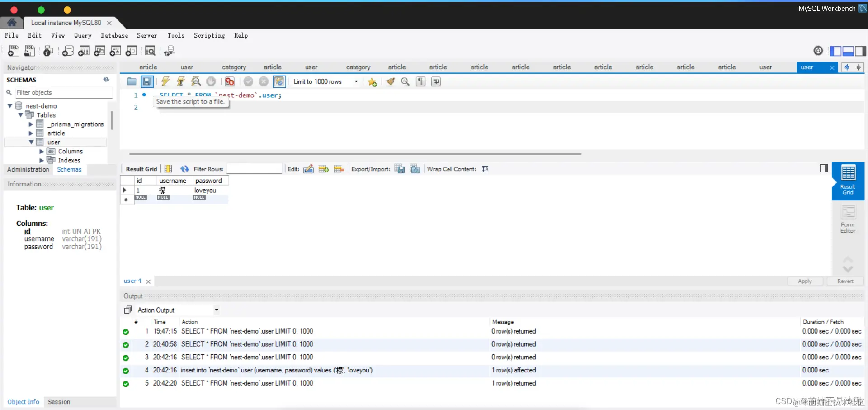Toggle display of invisible characters
This screenshot has height=410, width=868.
421,81
